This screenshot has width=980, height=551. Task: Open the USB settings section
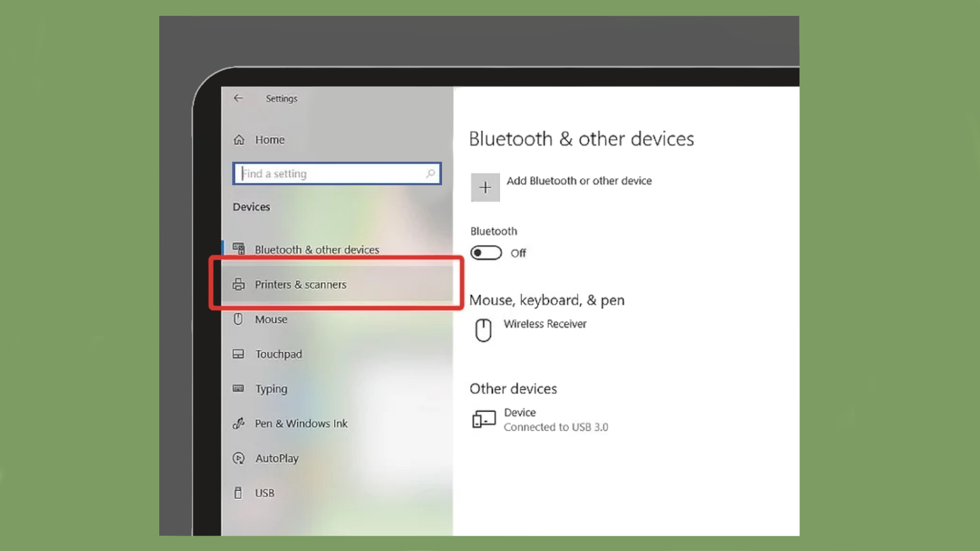264,493
